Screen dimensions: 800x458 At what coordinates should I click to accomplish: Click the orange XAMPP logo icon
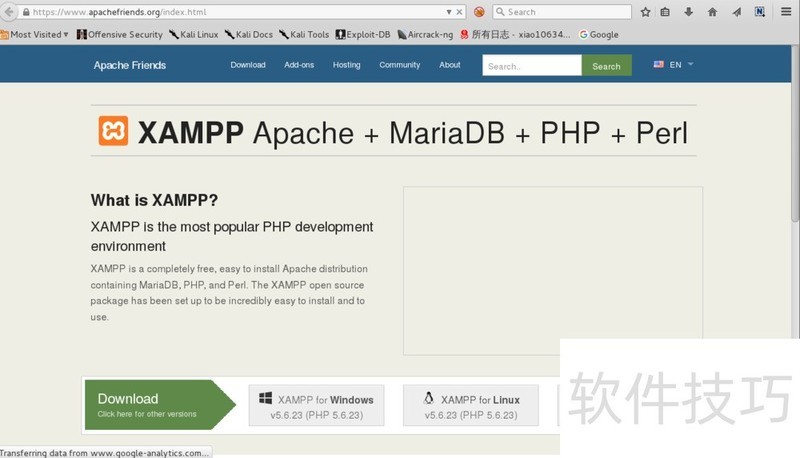[113, 131]
